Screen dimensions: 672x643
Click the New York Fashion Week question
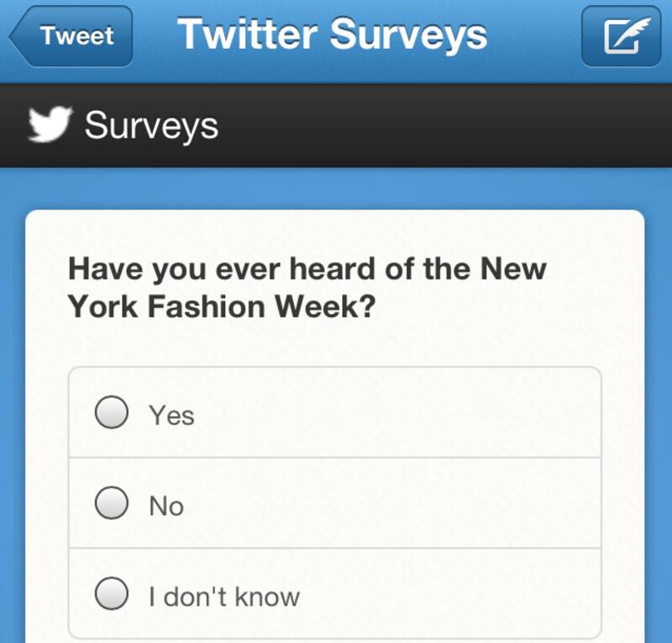point(307,287)
